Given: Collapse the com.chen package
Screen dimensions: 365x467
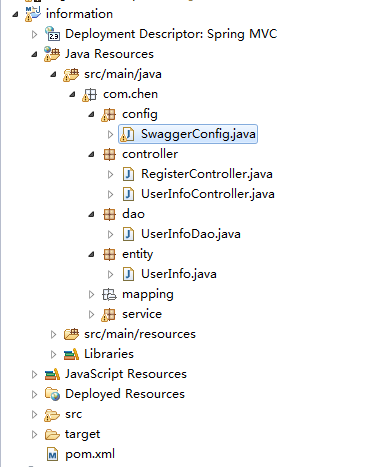Looking at the screenshot, I should pyautogui.click(x=72, y=95).
